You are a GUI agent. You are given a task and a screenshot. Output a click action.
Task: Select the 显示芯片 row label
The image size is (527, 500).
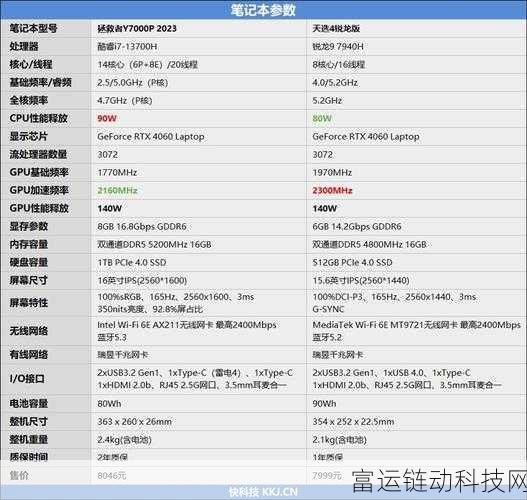[29, 136]
